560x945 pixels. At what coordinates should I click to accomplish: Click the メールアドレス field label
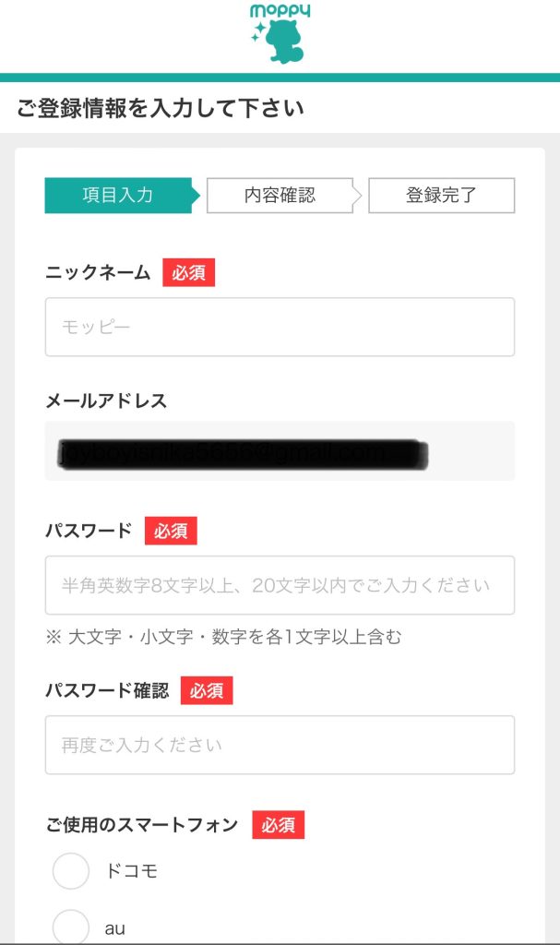click(106, 401)
